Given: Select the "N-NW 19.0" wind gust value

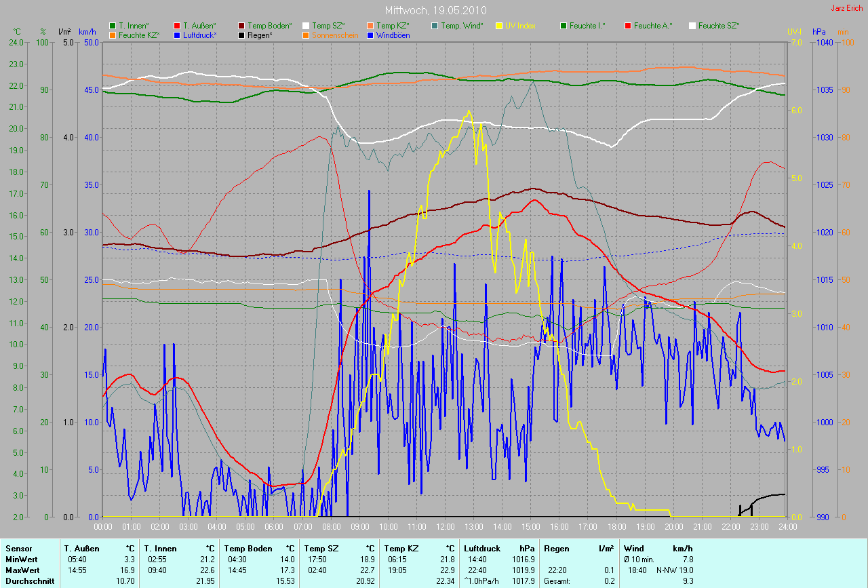Looking at the screenshot, I should pyautogui.click(x=675, y=570).
